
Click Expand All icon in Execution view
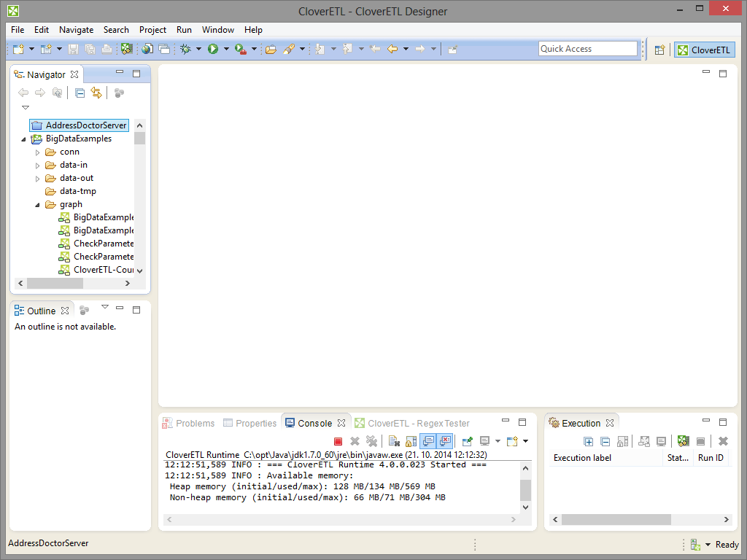589,441
